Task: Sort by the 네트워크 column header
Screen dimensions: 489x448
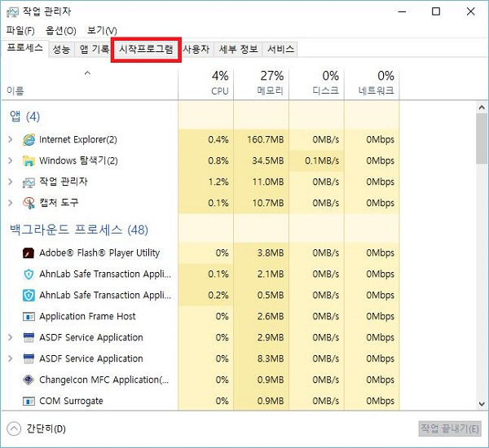Action: tap(372, 84)
